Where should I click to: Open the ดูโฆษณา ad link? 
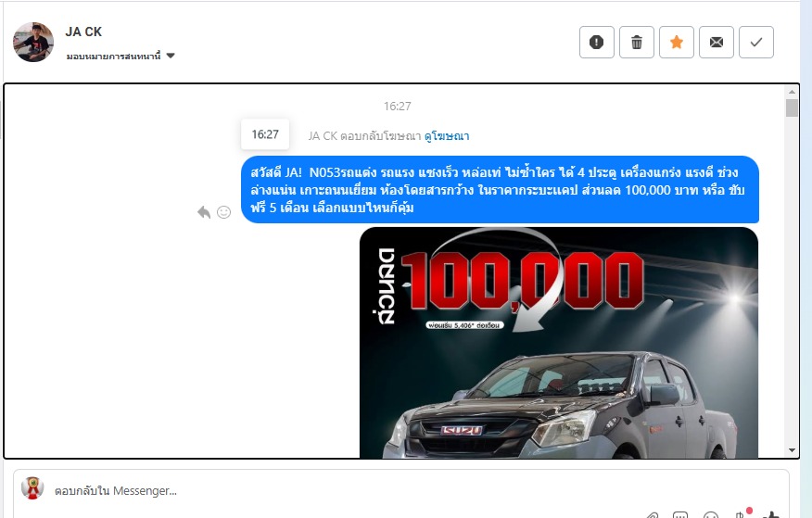(x=447, y=136)
